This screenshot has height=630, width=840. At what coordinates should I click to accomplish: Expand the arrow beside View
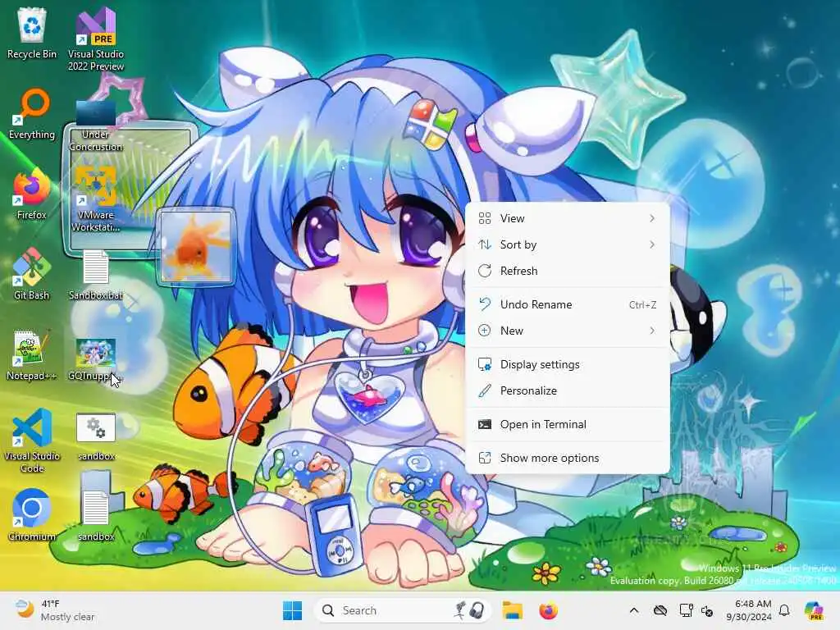pyautogui.click(x=652, y=218)
